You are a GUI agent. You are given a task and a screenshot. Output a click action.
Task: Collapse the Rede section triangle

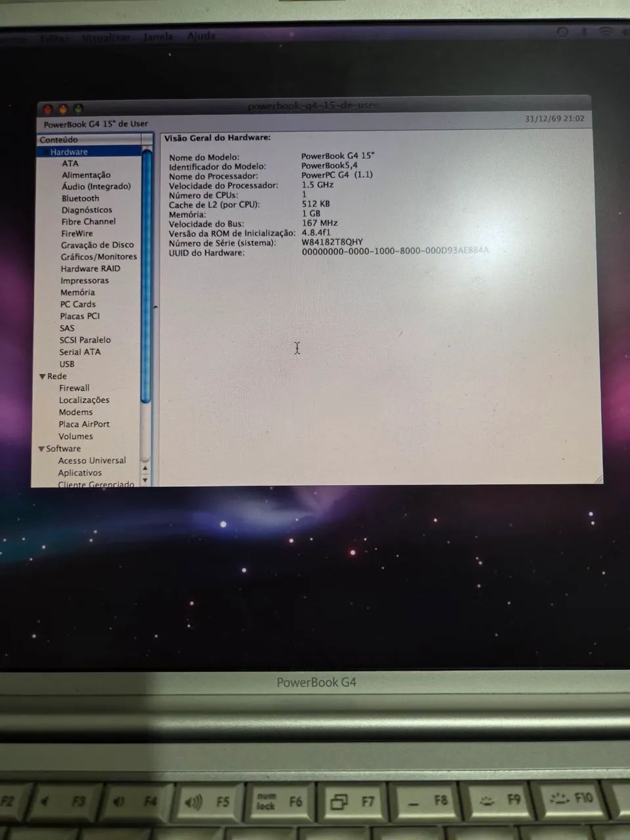42,377
